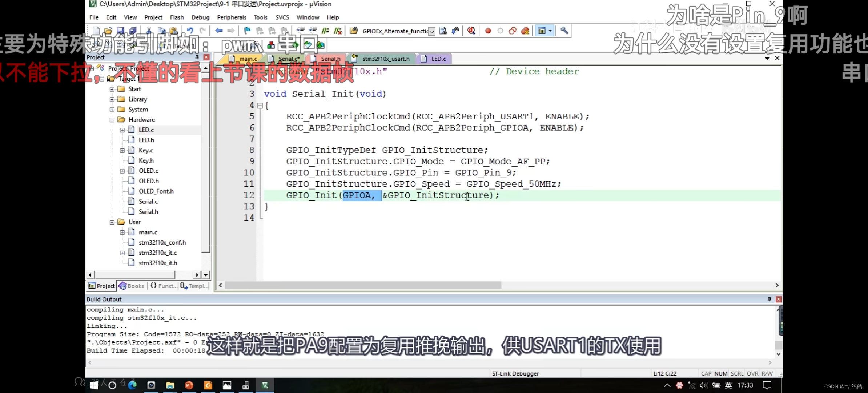Open the Templates panel tab
Screen dimensions: 868x393
pyautogui.click(x=194, y=286)
